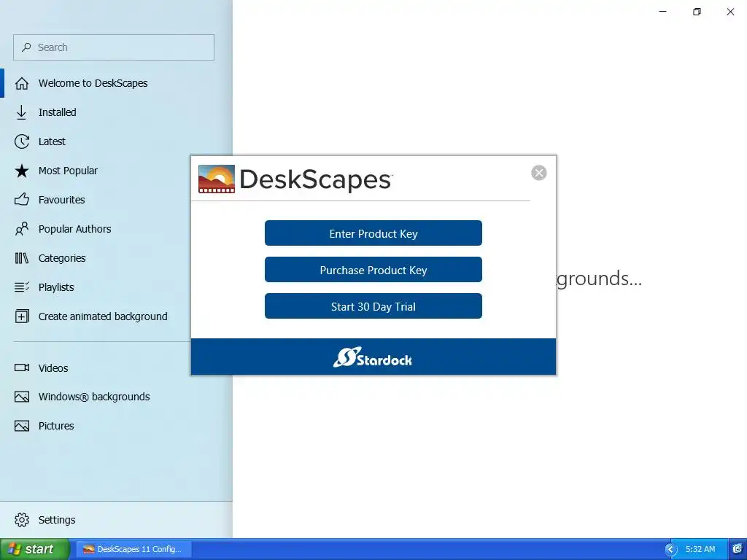Screen dimensions: 747x560
Task: Click into the Search field
Action: 114,47
